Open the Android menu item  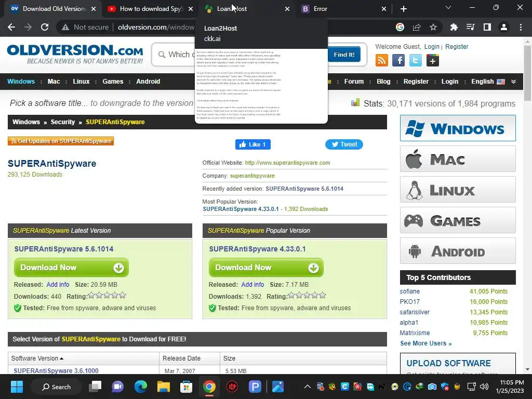(148, 82)
